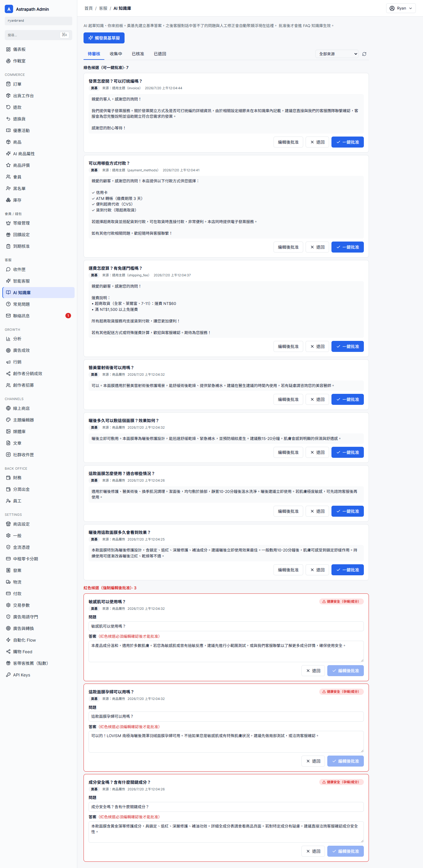Click the Astrapath Admin logo

(x=9, y=9)
